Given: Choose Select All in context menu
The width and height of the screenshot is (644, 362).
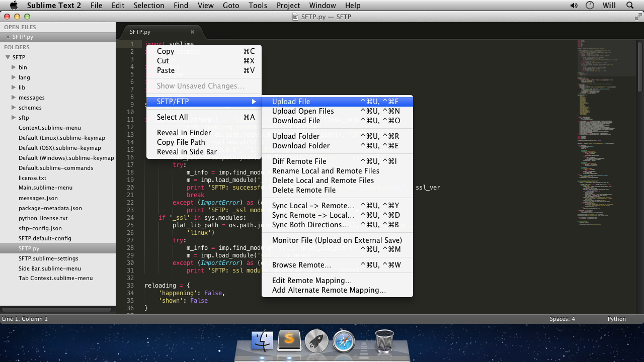Looking at the screenshot, I should tap(204, 117).
